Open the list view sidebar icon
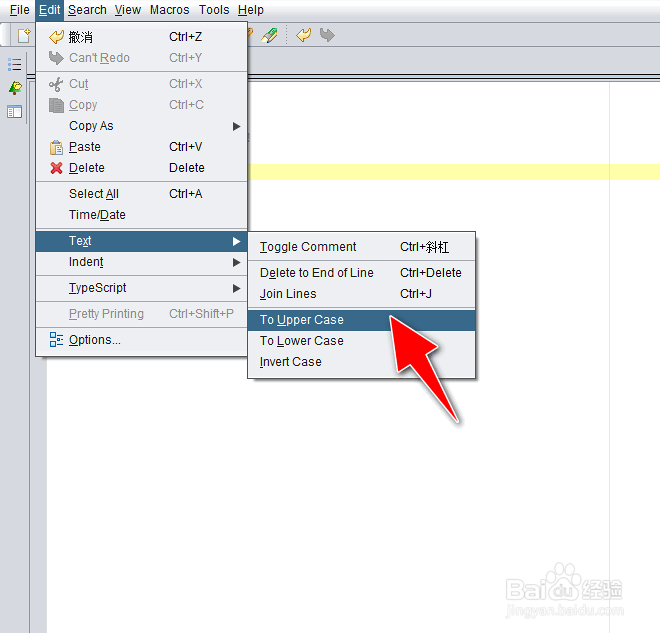660x633 pixels. [x=14, y=64]
